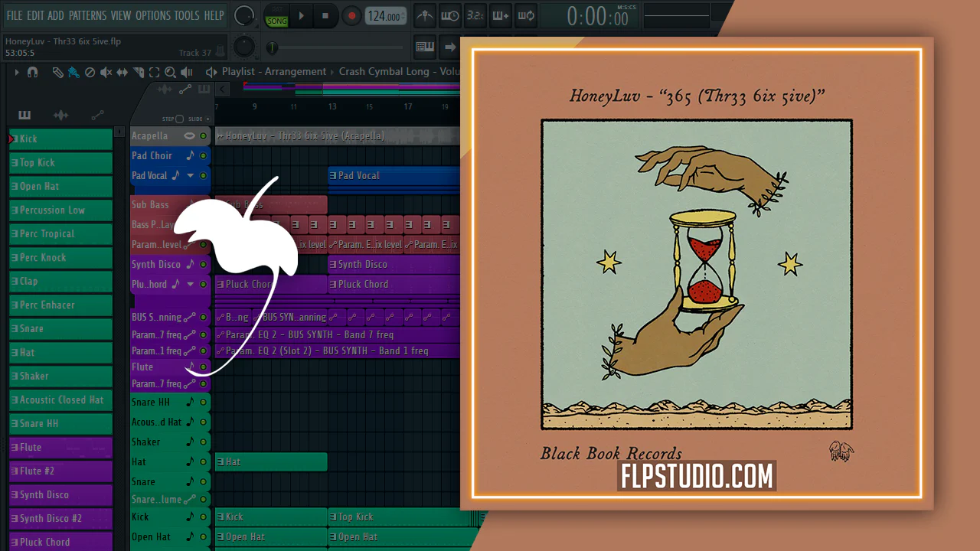
Task: Click the note icon on Snare HH track
Action: pyautogui.click(x=190, y=403)
